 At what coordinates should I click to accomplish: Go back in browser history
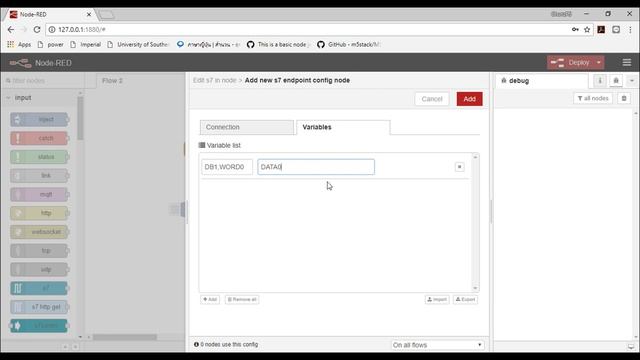tap(11, 29)
